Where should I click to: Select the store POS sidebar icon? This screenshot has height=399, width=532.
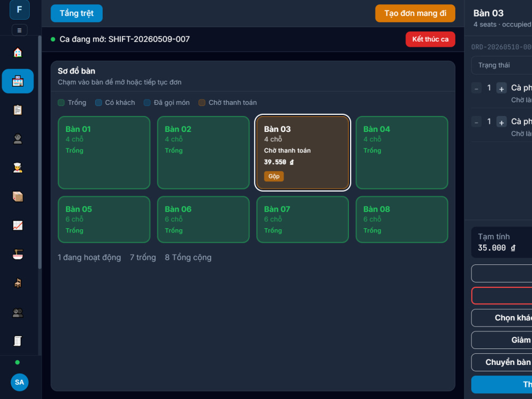coord(18,81)
